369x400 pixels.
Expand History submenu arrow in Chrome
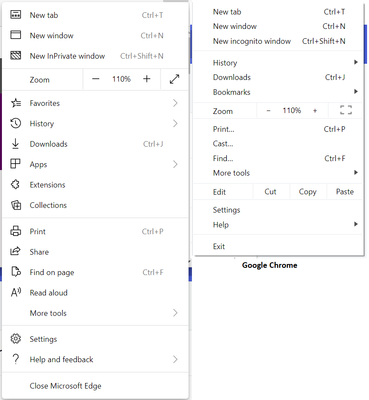pos(356,62)
